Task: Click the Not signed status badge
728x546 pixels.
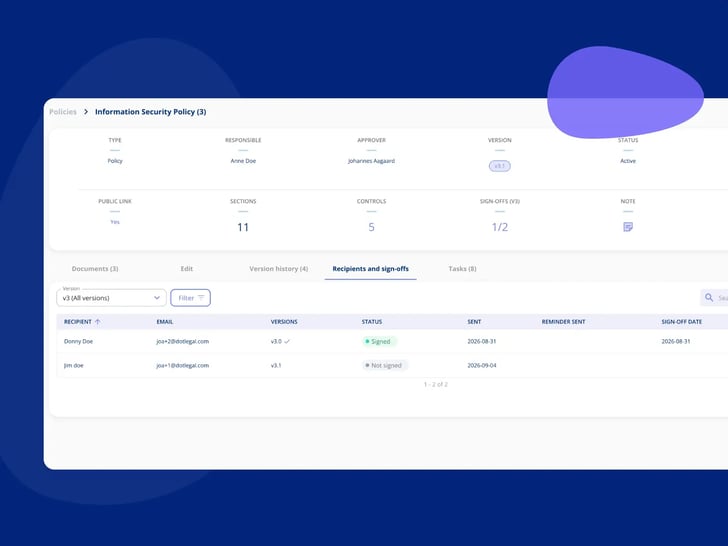Action: [384, 365]
